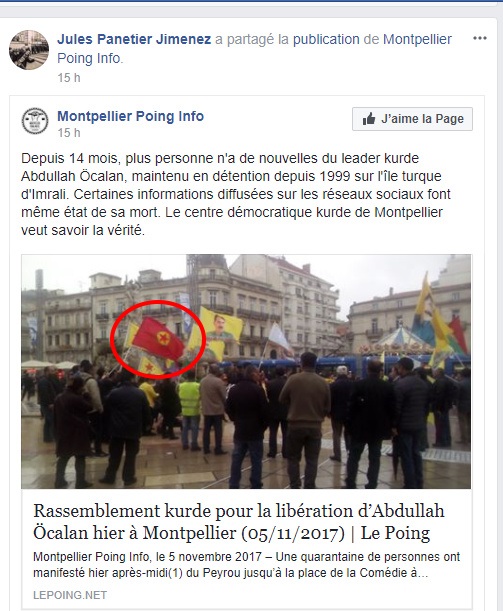Click the red-circled flag in the photo
The height and width of the screenshot is (611, 503).
158,338
